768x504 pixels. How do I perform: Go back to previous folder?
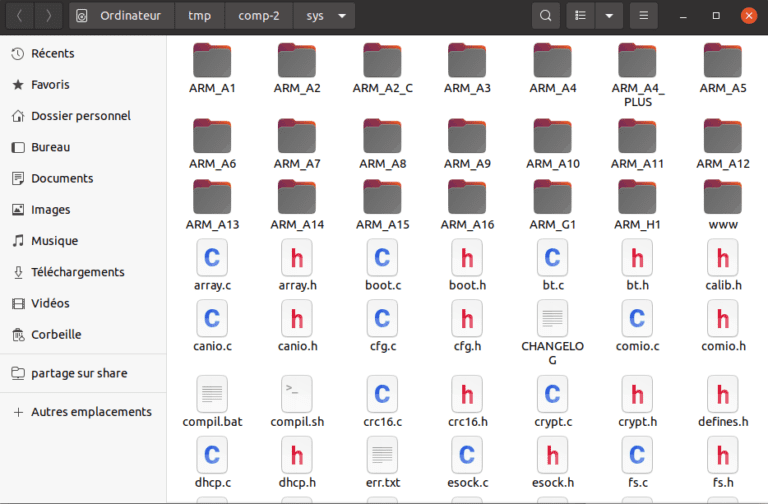coord(20,16)
